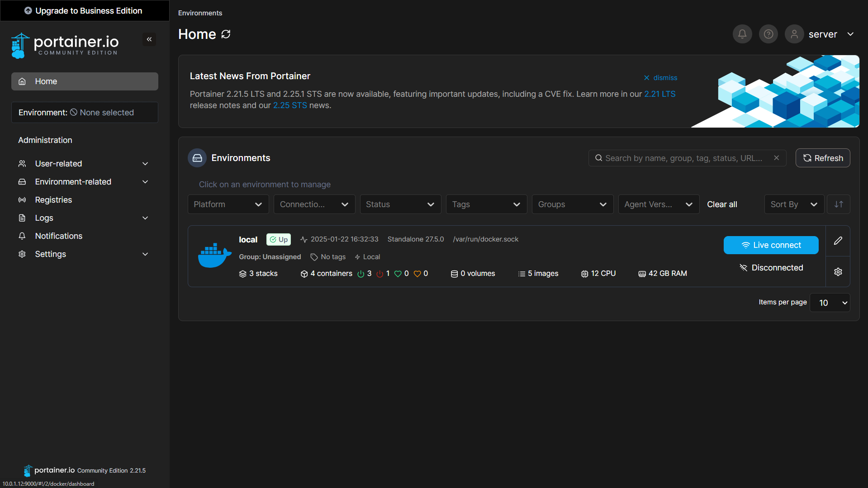Open Notifications in the sidebar
Screen dimensions: 868x488
click(x=59, y=236)
